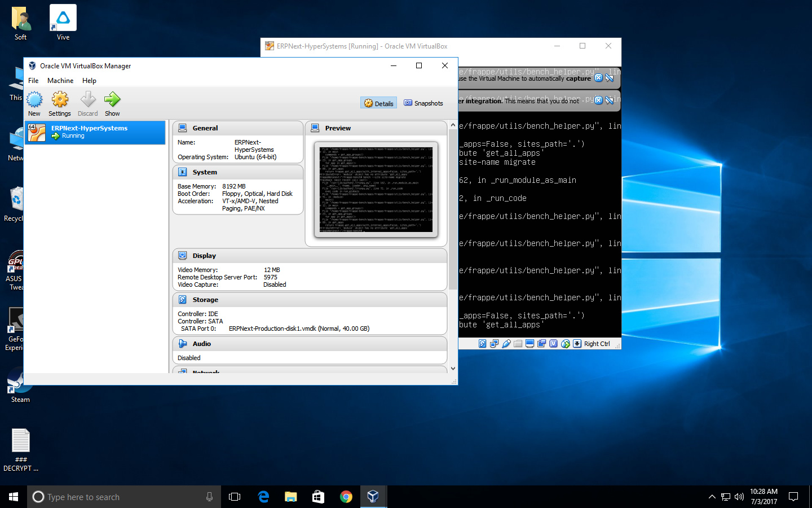This screenshot has width=812, height=508.
Task: Suppress the mouse integration message permanently
Action: coord(610,100)
